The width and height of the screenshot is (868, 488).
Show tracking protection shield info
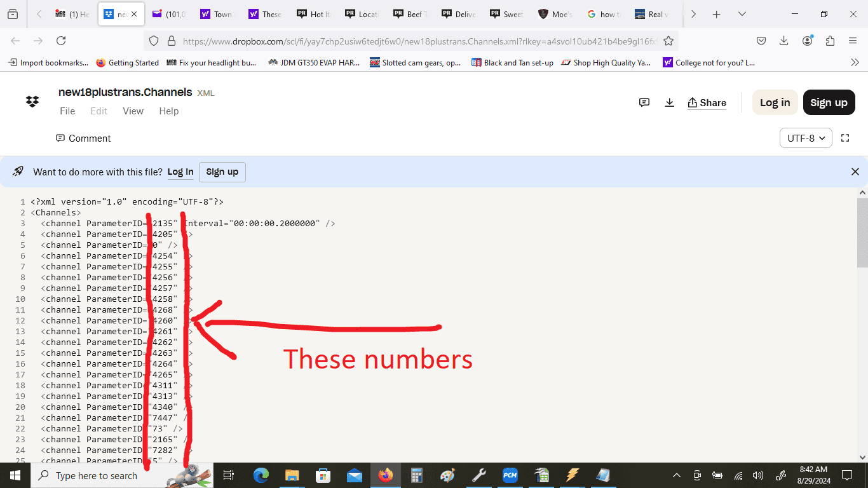tap(153, 41)
